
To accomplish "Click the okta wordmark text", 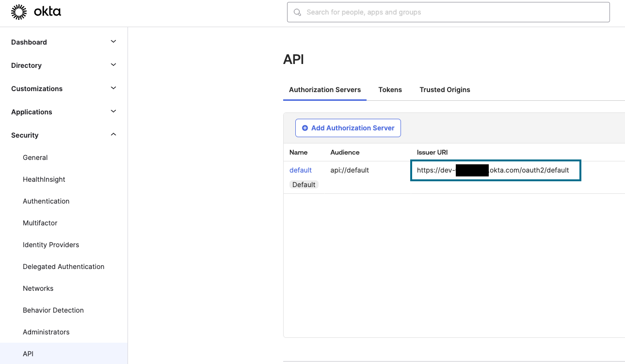I will pyautogui.click(x=48, y=12).
